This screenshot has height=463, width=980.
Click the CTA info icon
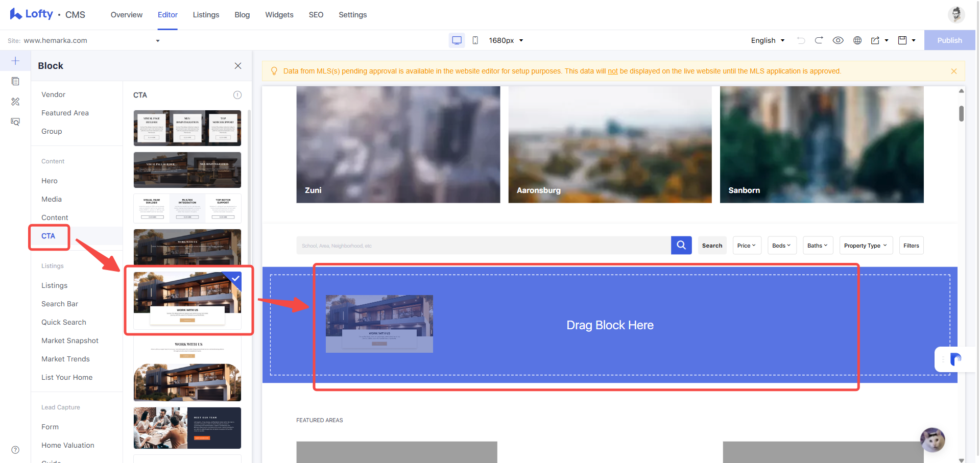click(x=237, y=95)
